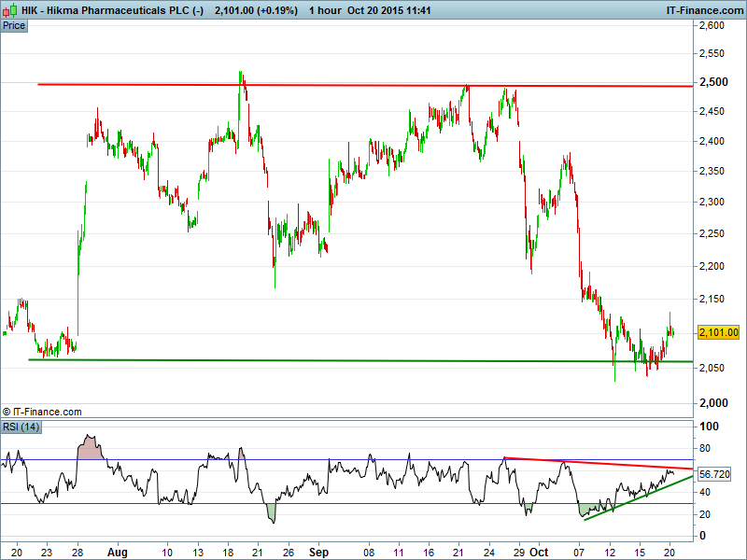Click the © IT-Finance.com watermark
This screenshot has height=560, width=747.
click(x=42, y=412)
